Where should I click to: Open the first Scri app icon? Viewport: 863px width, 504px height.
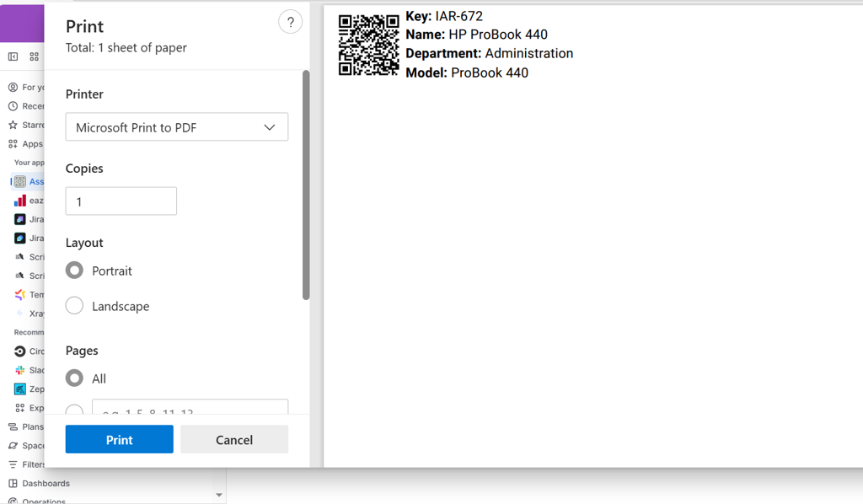(x=20, y=257)
